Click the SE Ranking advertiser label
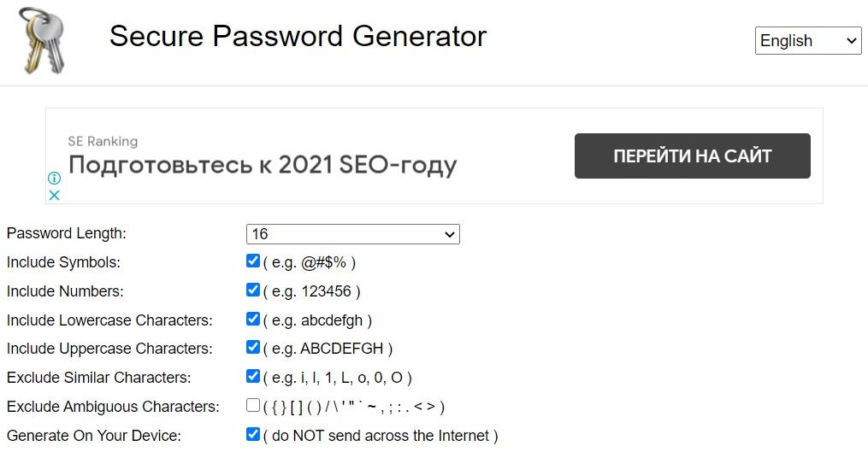The height and width of the screenshot is (452, 868). (103, 141)
